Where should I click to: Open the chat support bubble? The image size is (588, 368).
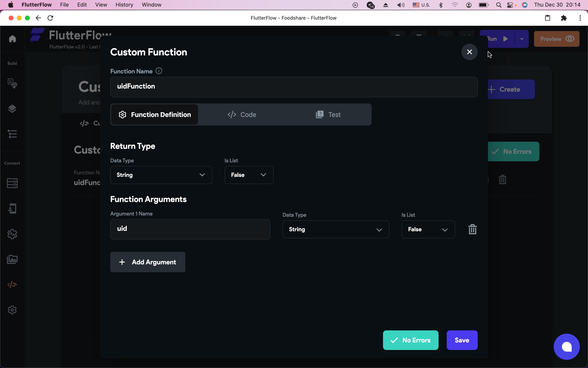(x=567, y=347)
